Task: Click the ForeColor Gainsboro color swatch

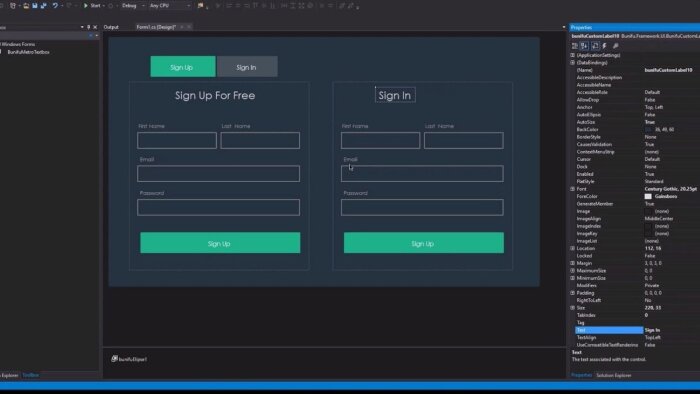Action: point(648,196)
